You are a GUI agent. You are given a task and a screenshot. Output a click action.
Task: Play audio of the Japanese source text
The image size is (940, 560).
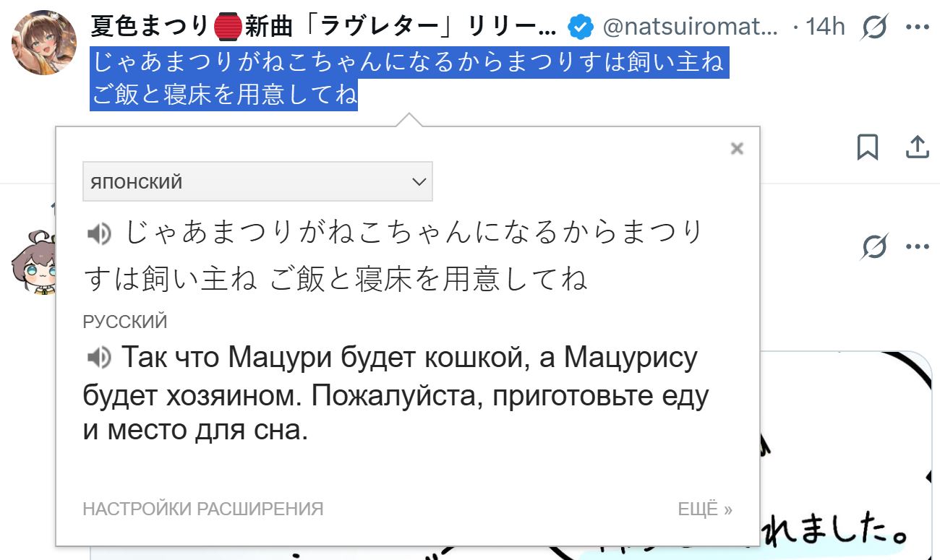pos(98,233)
